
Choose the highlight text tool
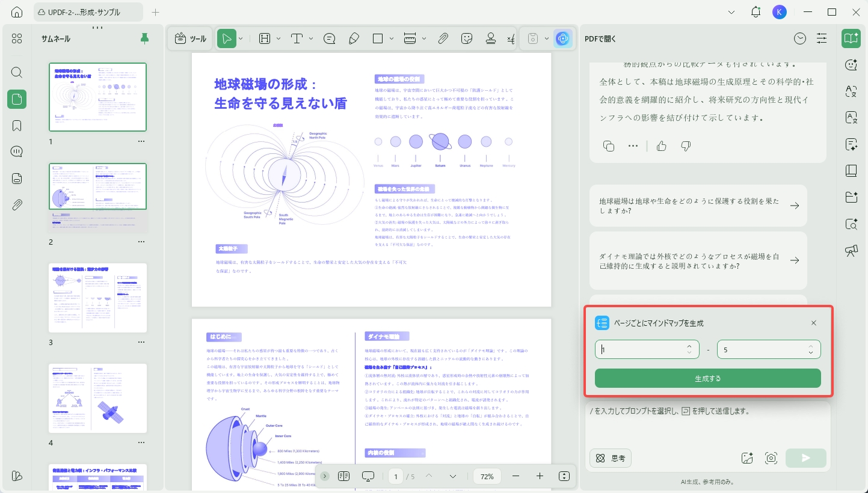[264, 38]
